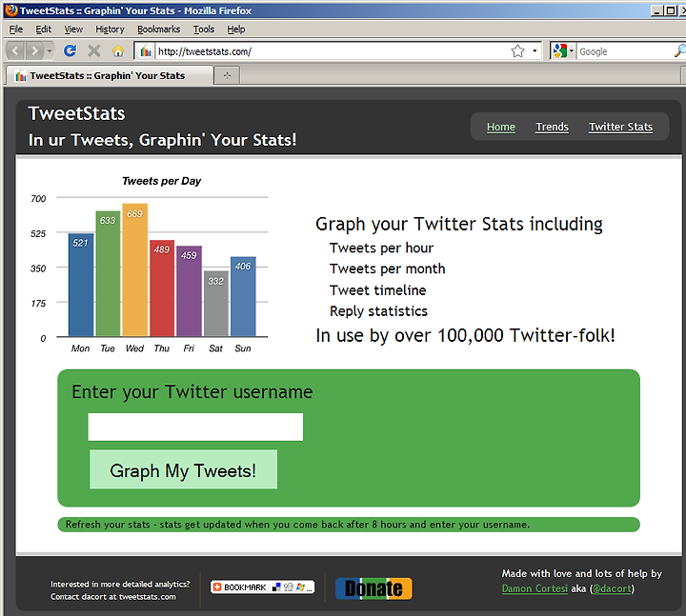Open the Bookmarks menu
Screen dimensions: 686x616
click(159, 30)
